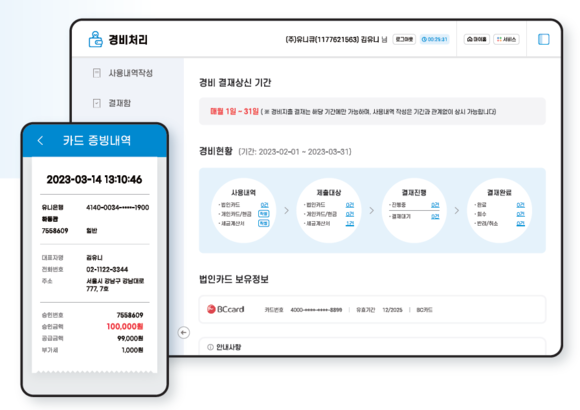The height and width of the screenshot is (410, 580).
Task: Click the BCcard logo in 법인카드 보유정보
Action: (226, 309)
